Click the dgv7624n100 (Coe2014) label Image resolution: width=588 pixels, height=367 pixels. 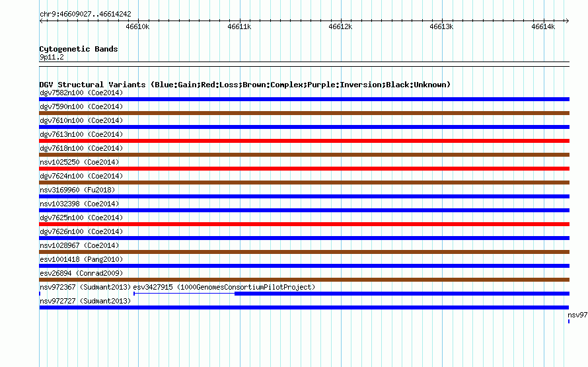click(81, 176)
